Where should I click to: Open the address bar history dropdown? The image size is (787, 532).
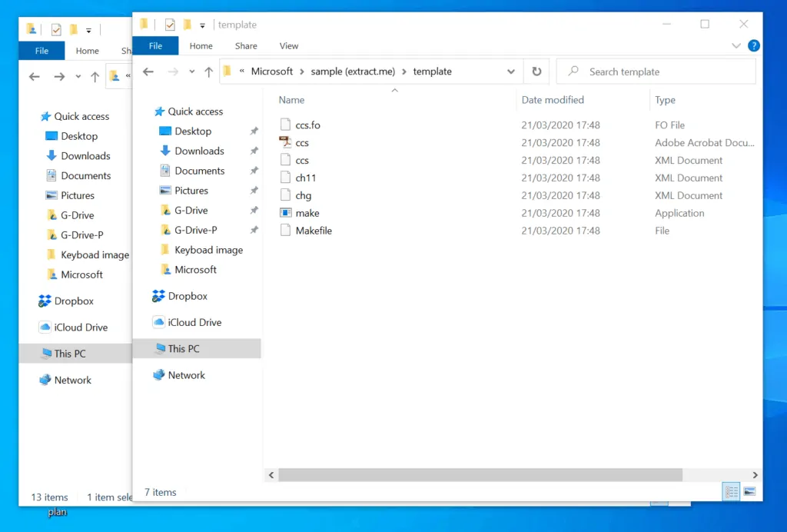(512, 71)
